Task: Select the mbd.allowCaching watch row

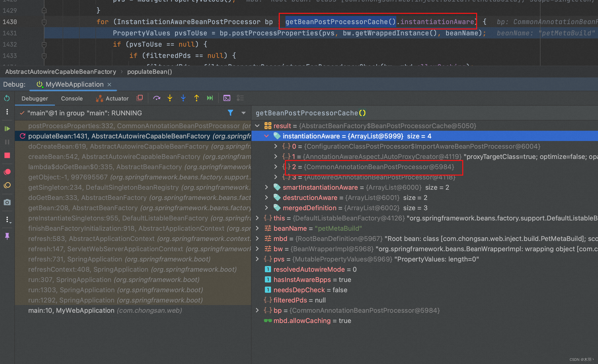Action: [425, 321]
